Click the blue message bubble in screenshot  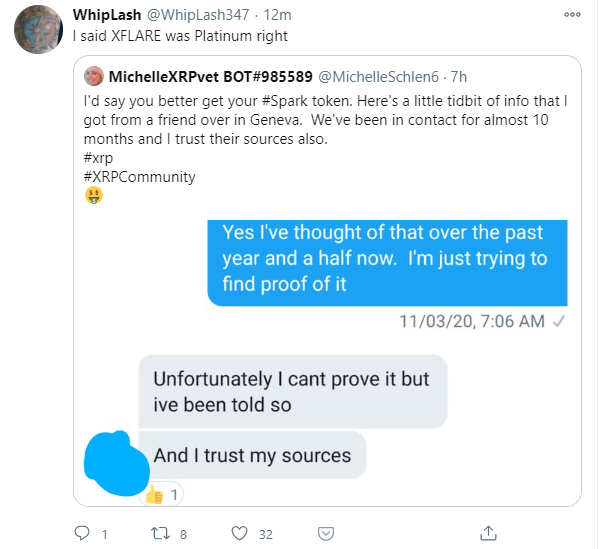click(387, 260)
